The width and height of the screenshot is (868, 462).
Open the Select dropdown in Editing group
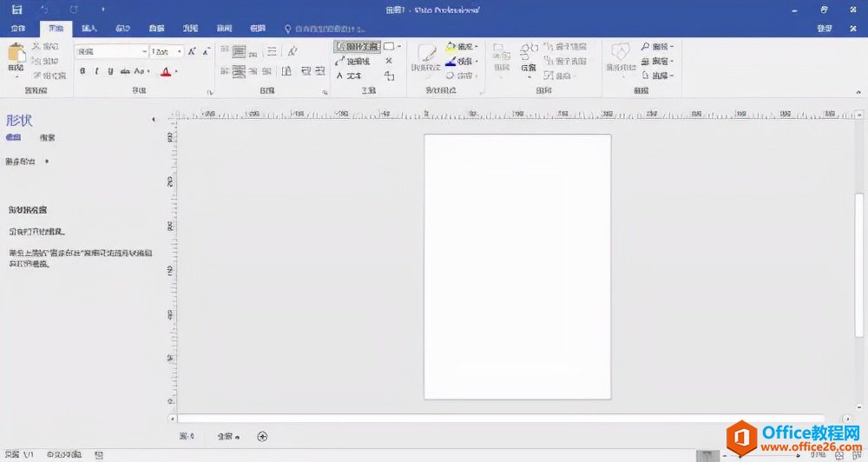(657, 76)
